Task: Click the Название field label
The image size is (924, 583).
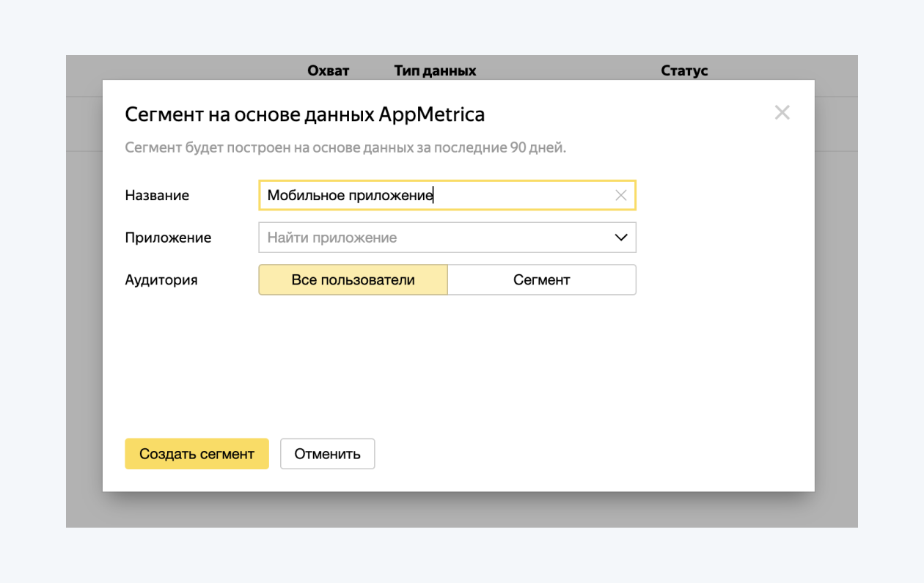Action: [x=157, y=196]
